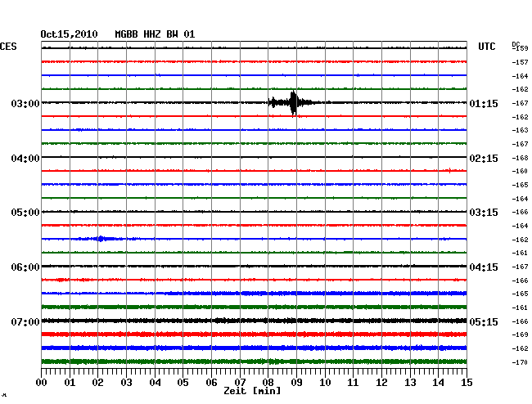Click the DC offset value -160
Screen dimensions: 532x404
tap(520, 171)
